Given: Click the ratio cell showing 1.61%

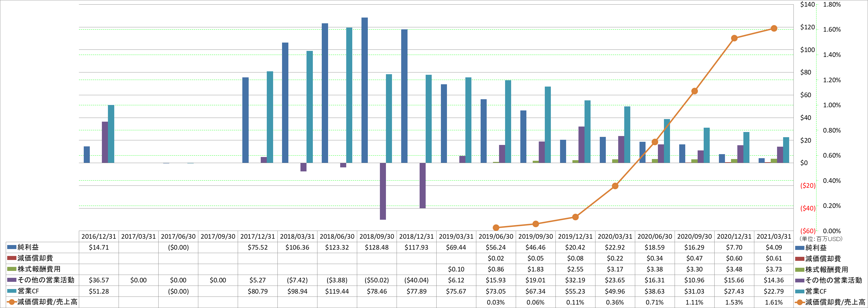Looking at the screenshot, I should point(774,302).
